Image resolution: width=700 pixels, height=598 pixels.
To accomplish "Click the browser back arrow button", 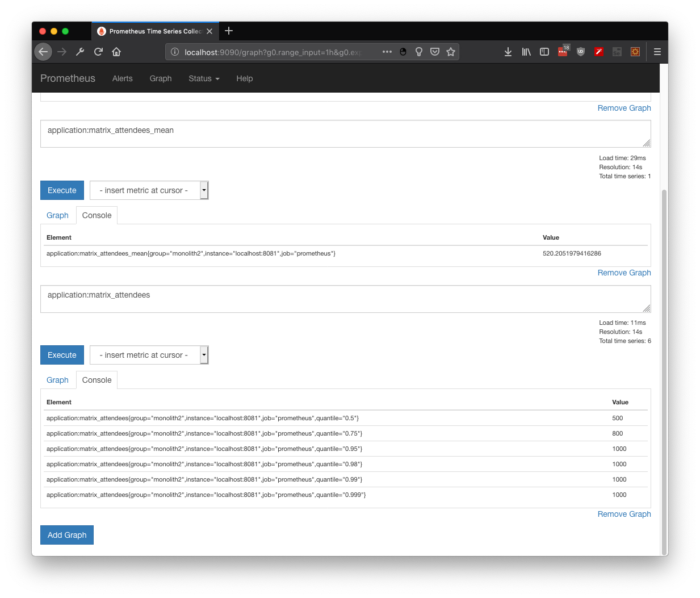I will [43, 52].
